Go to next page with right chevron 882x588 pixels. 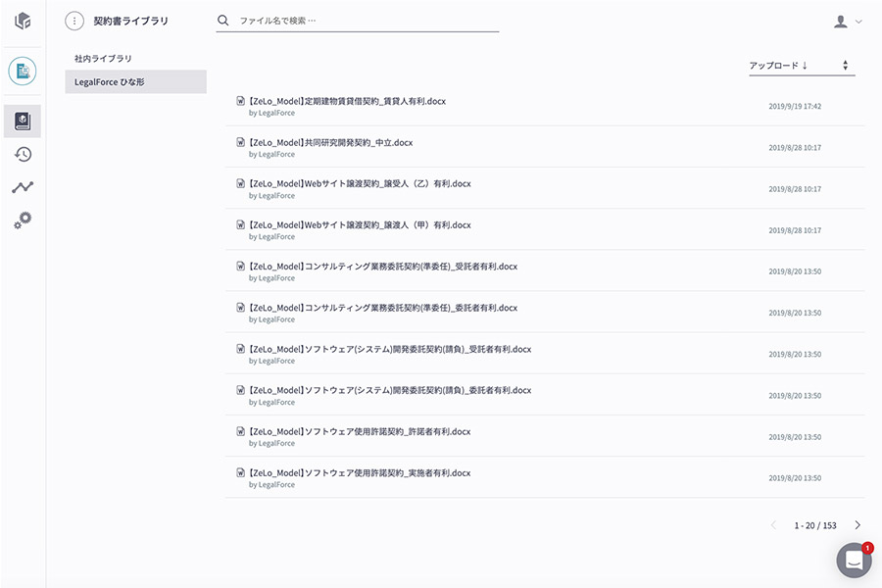point(857,525)
